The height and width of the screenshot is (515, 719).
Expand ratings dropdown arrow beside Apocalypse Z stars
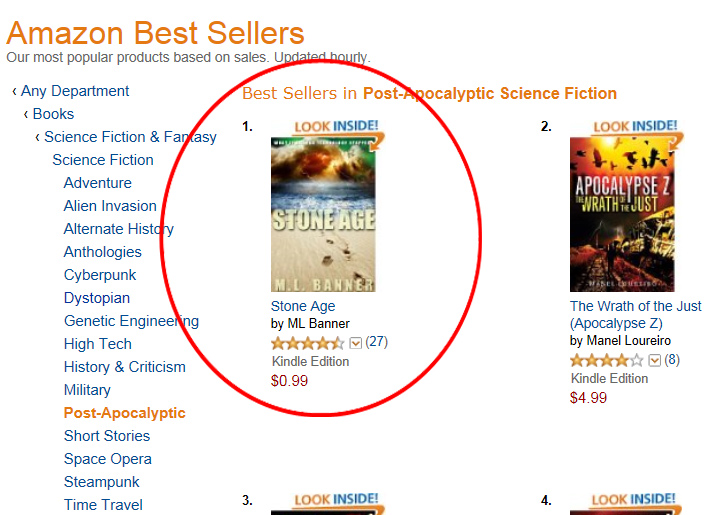point(655,360)
